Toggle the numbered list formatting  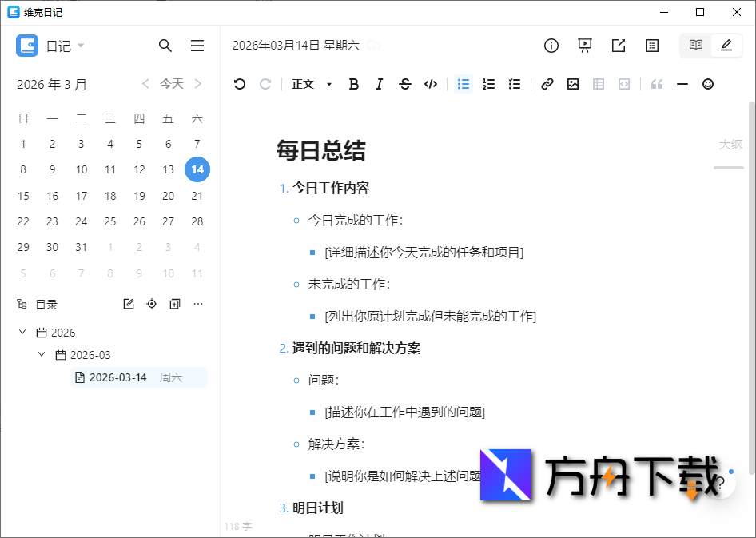(488, 84)
